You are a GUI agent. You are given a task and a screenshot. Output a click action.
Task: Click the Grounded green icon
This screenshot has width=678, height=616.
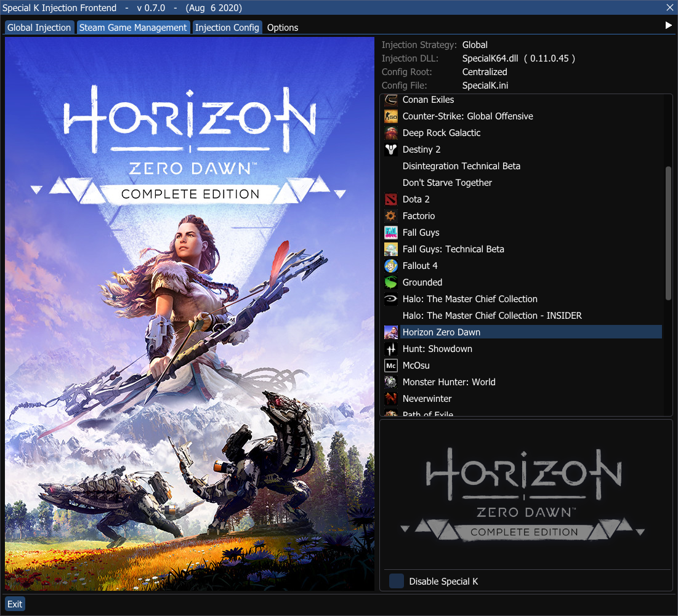(391, 282)
